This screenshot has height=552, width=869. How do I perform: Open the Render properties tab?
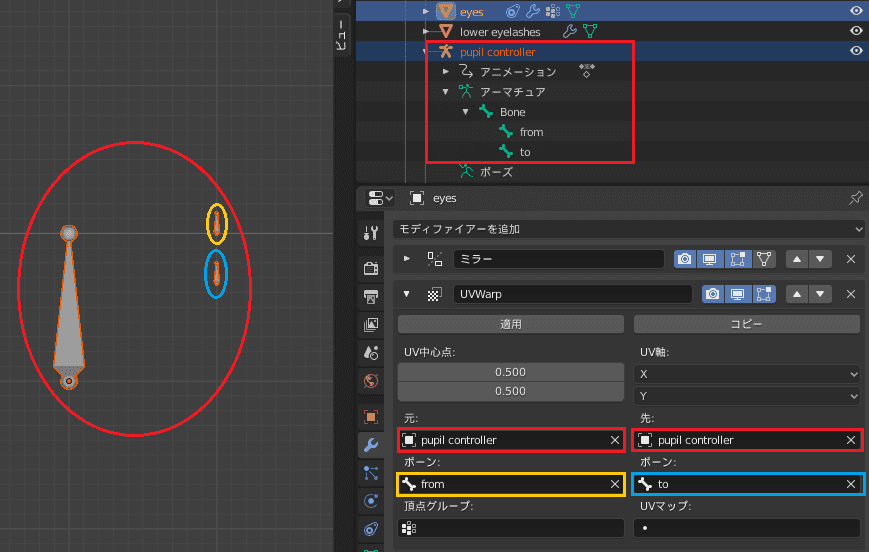tap(371, 269)
